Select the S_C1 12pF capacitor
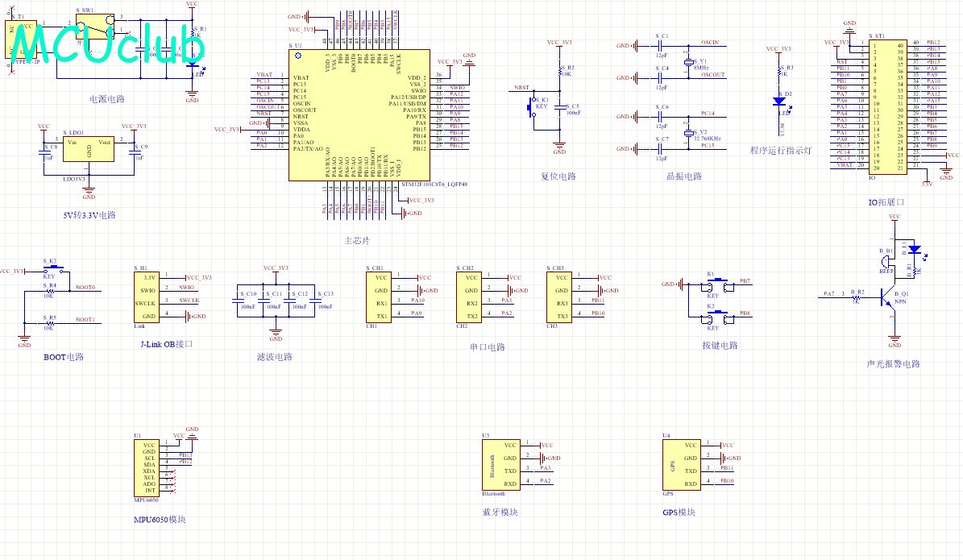 (x=662, y=45)
